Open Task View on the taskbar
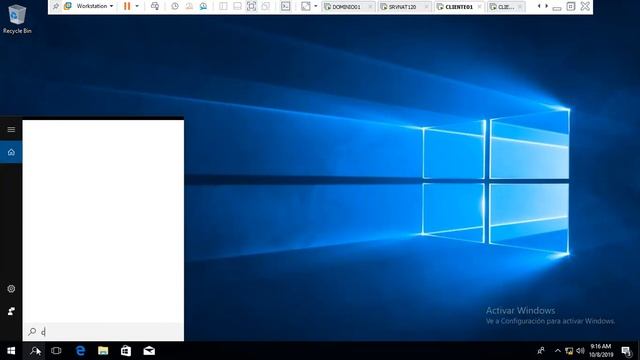 [x=56, y=351]
